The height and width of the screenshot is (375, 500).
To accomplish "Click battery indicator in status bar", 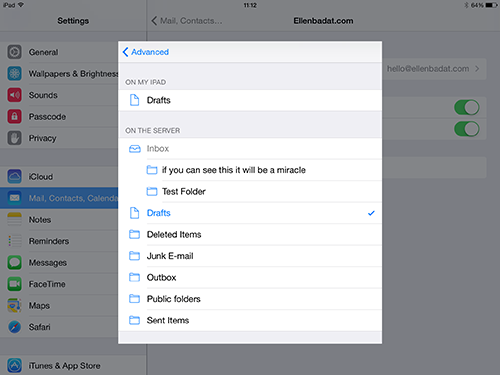I will (491, 5).
